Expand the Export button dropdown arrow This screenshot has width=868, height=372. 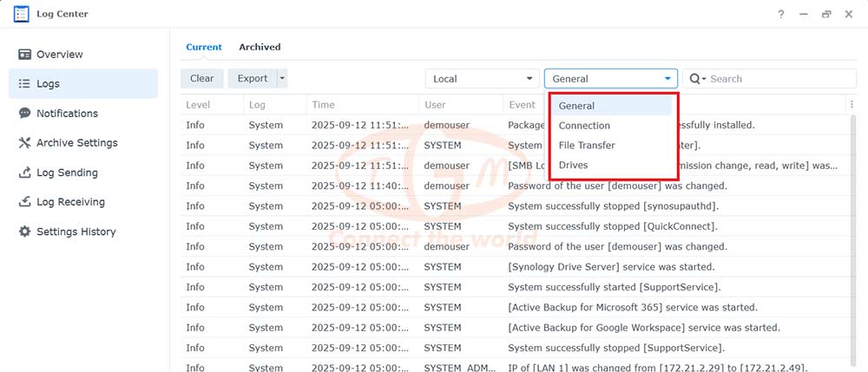(x=282, y=79)
